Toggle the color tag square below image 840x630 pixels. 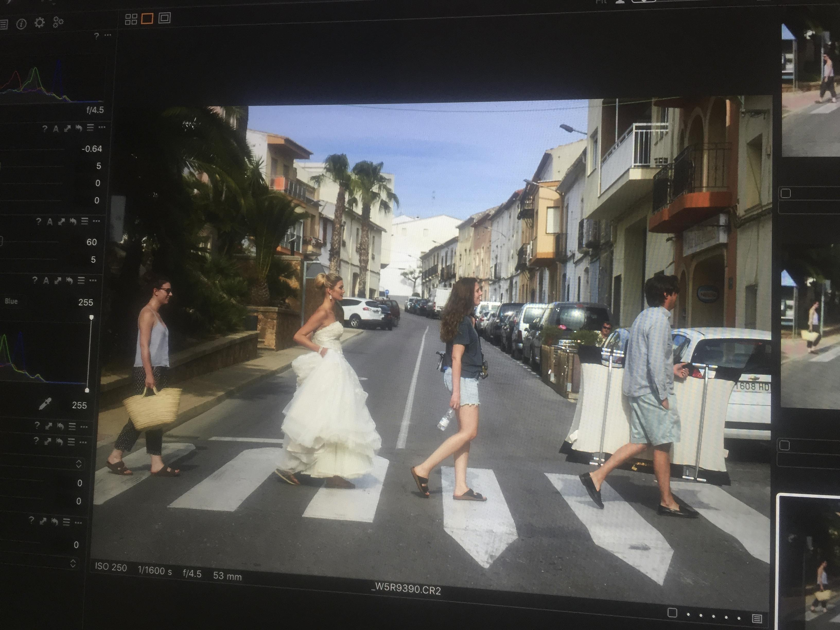coord(672,612)
